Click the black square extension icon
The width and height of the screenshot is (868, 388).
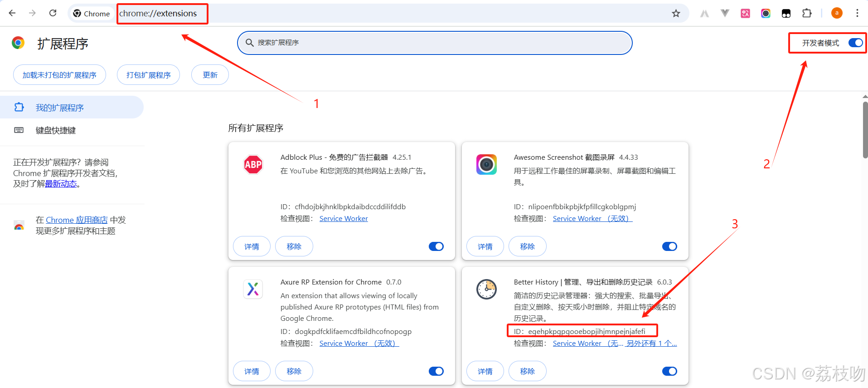tap(786, 14)
